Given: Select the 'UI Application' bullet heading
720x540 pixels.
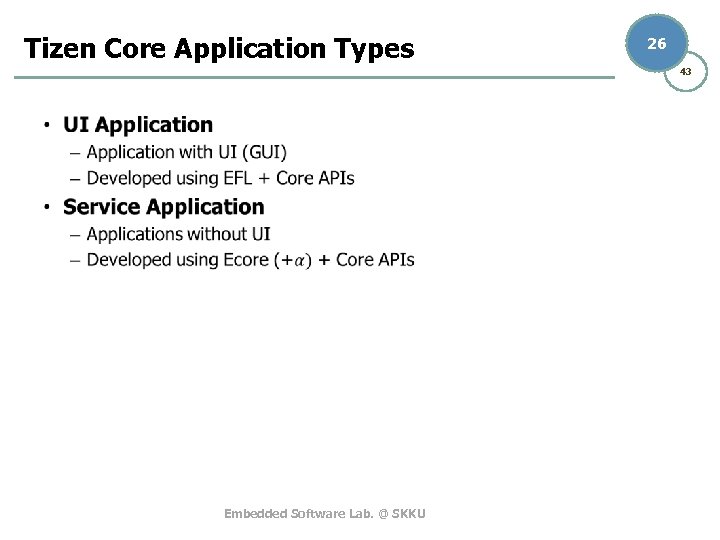Looking at the screenshot, I should (138, 125).
